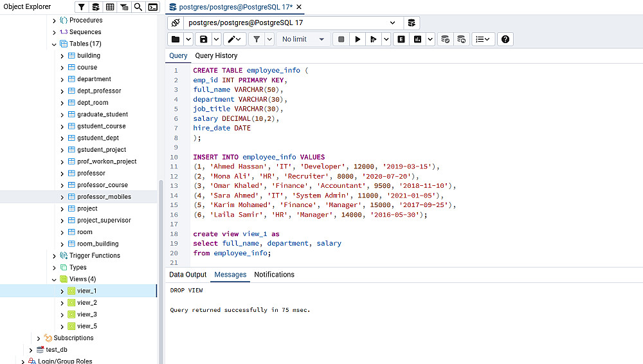Viewport: 643px width, 364px height.
Task: Open the query tool Help icon
Action: tap(506, 39)
